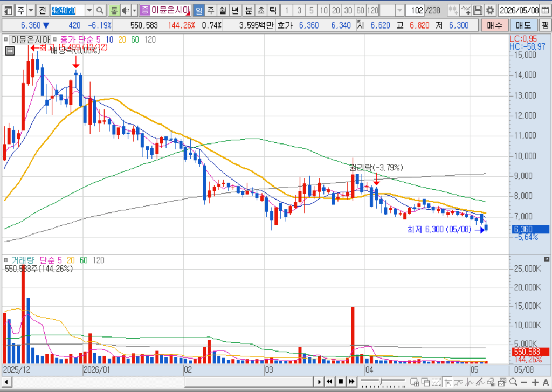Click the blue 매도 sell button
This screenshot has width=552, height=392.
point(523,25)
